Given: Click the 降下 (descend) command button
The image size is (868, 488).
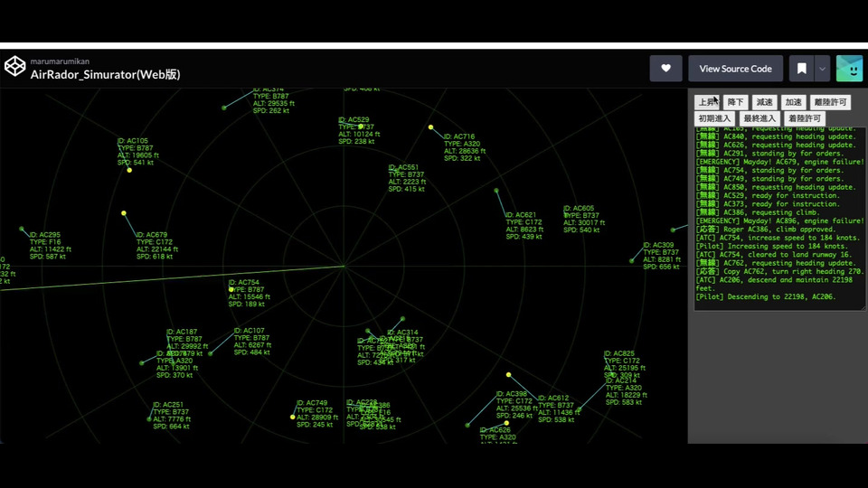Looking at the screenshot, I should [x=736, y=102].
